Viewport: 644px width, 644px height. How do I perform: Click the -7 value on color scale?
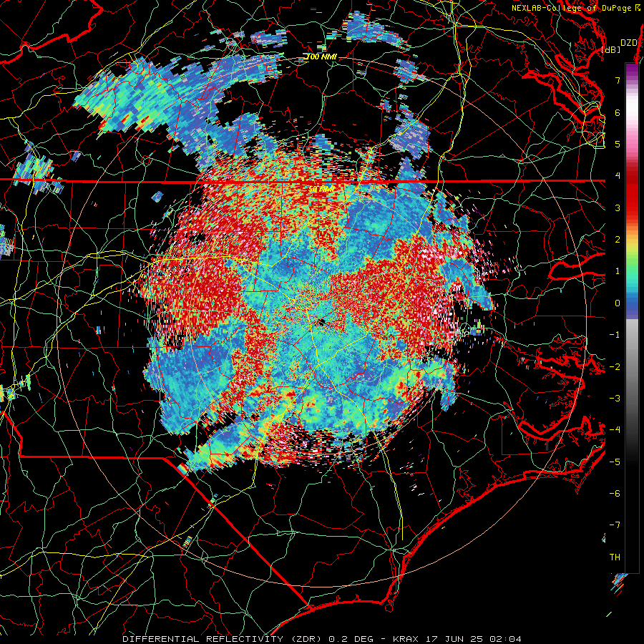coord(615,525)
